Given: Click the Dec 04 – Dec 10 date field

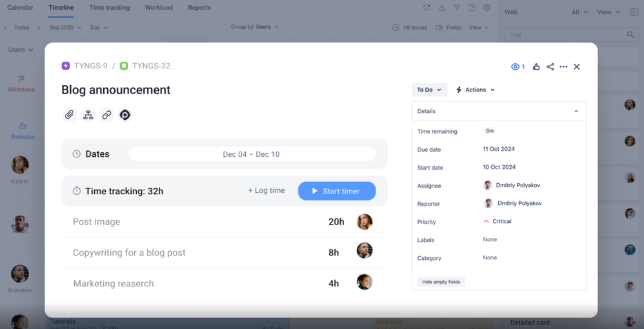Looking at the screenshot, I should click(x=252, y=154).
